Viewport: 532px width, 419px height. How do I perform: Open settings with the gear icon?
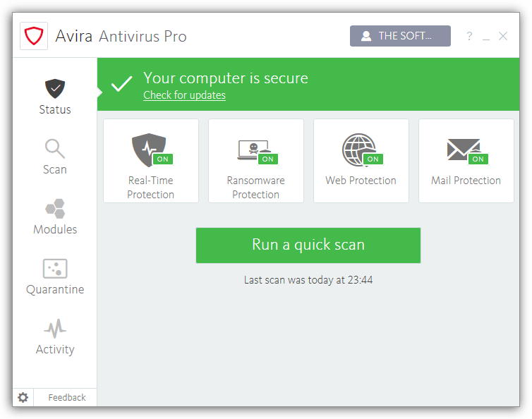[23, 398]
